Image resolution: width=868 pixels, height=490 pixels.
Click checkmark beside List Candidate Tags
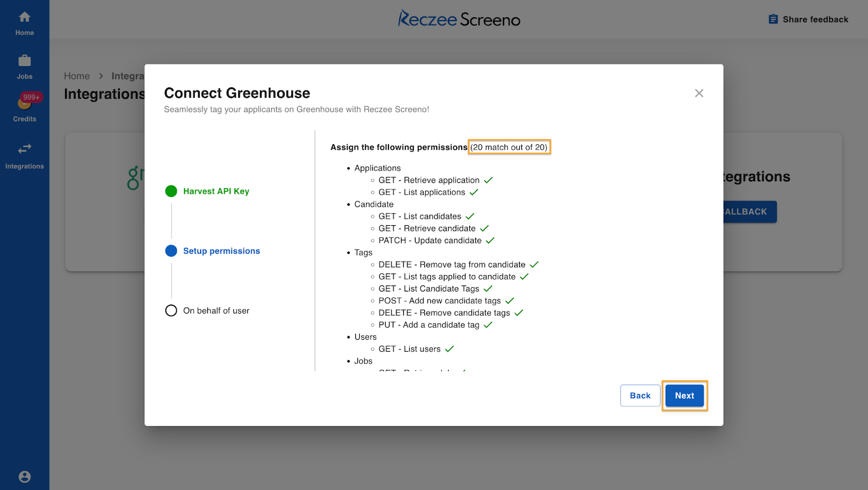[x=488, y=289]
